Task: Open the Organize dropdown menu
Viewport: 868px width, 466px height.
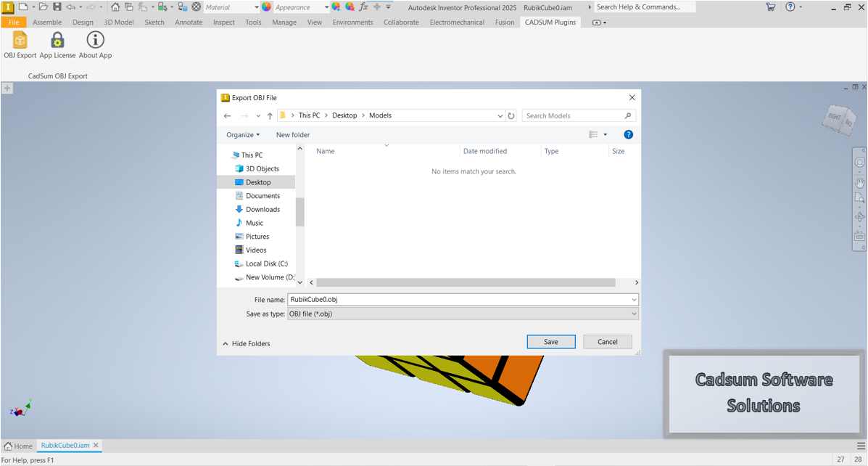Action: [242, 135]
